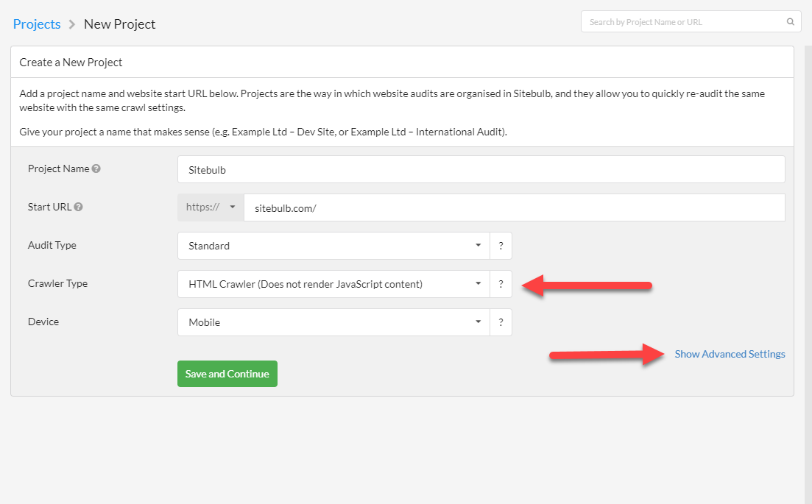Focus the Project Name field containing Sitebulb
812x504 pixels.
click(x=481, y=169)
